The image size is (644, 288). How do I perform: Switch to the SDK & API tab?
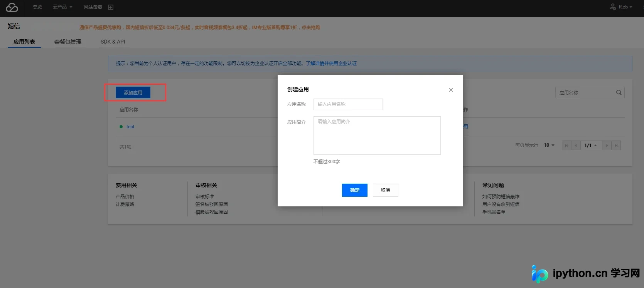(113, 42)
